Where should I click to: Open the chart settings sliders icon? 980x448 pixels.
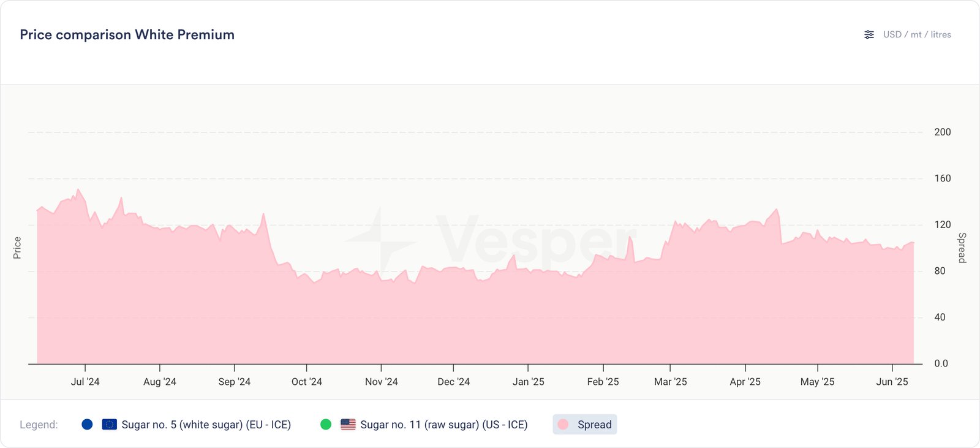coord(869,35)
